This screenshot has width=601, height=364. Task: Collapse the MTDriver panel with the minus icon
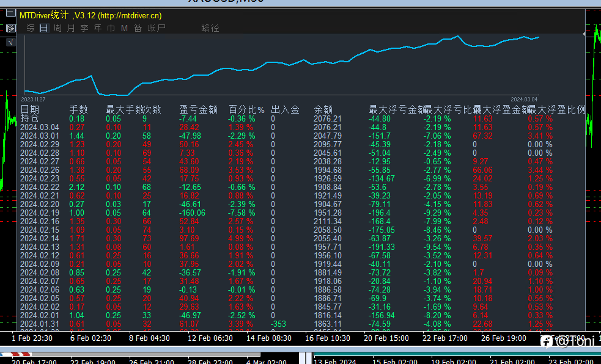tap(11, 14)
